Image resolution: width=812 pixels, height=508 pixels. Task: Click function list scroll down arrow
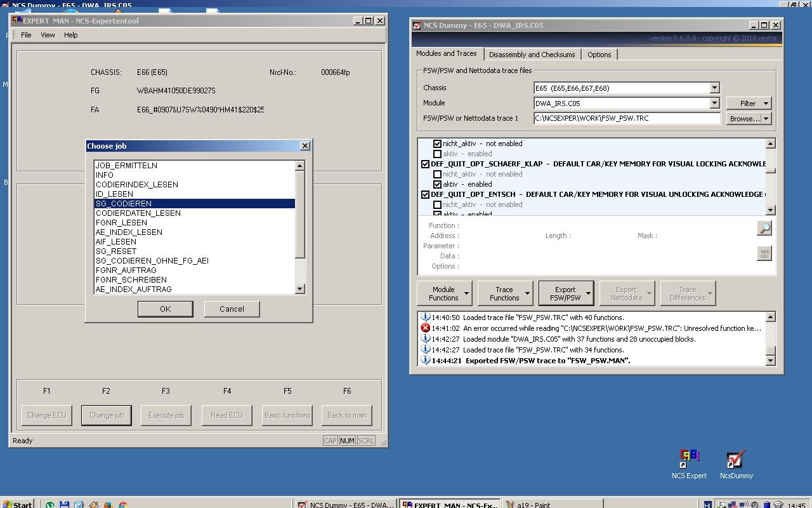pyautogui.click(x=771, y=210)
